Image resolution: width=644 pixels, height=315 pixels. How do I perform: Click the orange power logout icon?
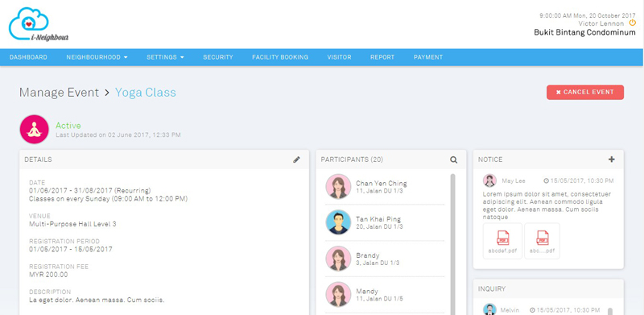coord(633,23)
